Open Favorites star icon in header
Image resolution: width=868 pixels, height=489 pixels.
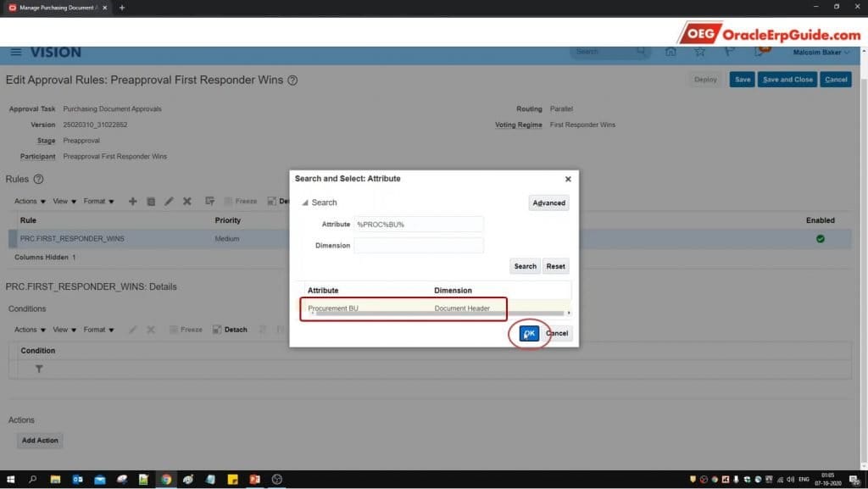point(700,53)
